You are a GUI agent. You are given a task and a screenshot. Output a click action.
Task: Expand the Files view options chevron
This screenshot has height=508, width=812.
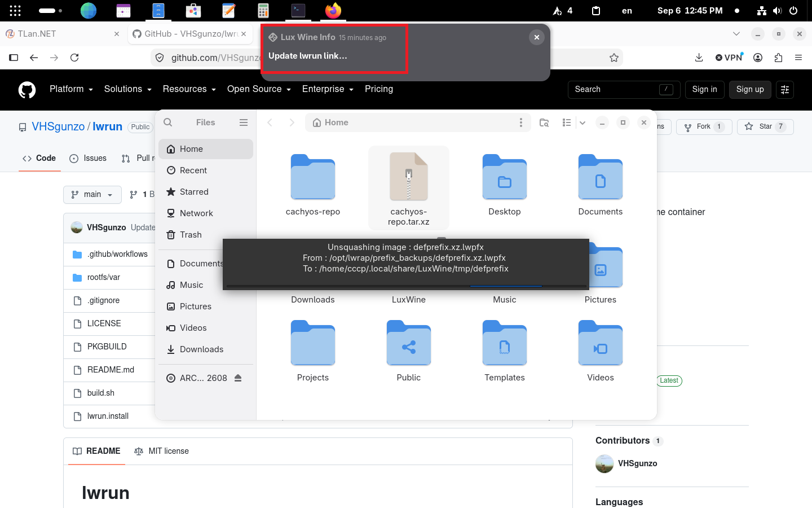click(x=582, y=122)
